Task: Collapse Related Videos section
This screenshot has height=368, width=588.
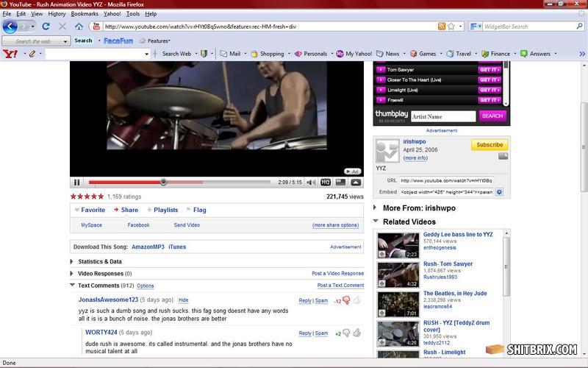Action: pos(376,222)
